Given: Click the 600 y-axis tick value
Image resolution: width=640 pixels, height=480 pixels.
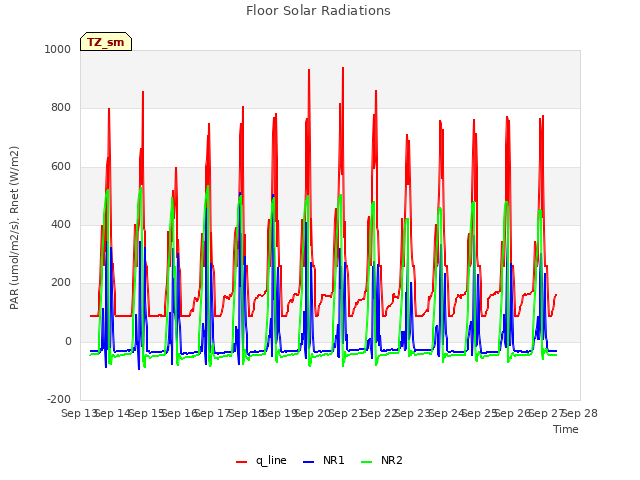Looking at the screenshot, I should [x=61, y=167].
